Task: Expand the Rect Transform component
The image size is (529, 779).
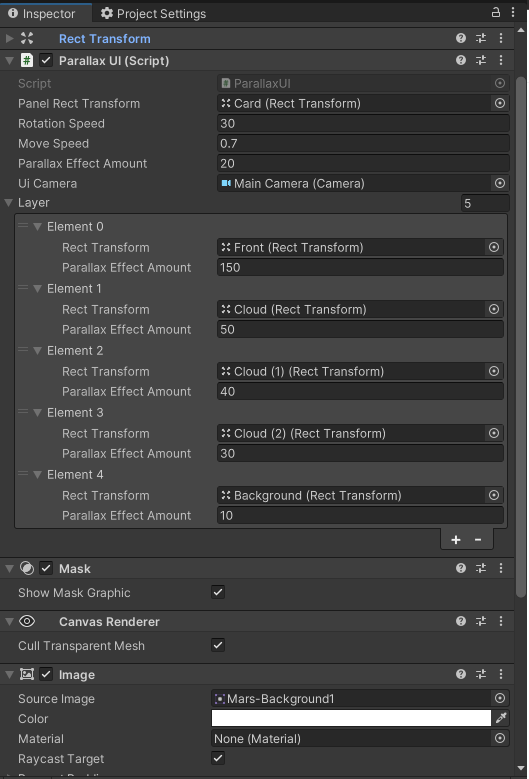Action: [9, 38]
